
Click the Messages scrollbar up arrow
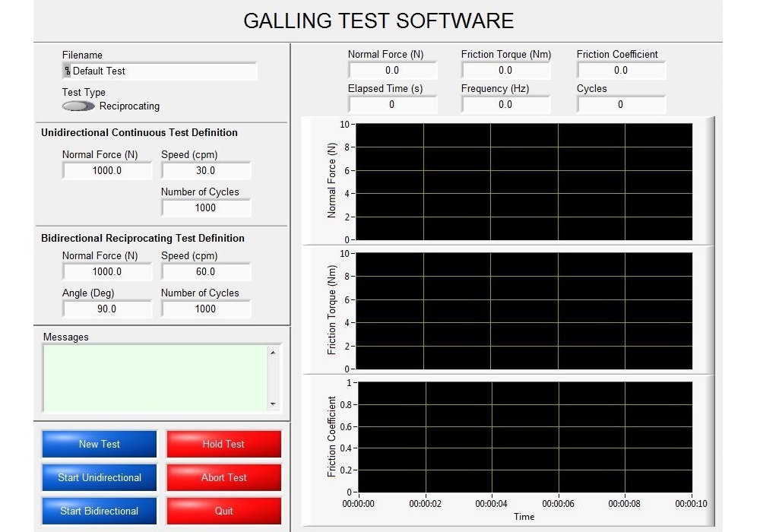click(x=274, y=352)
